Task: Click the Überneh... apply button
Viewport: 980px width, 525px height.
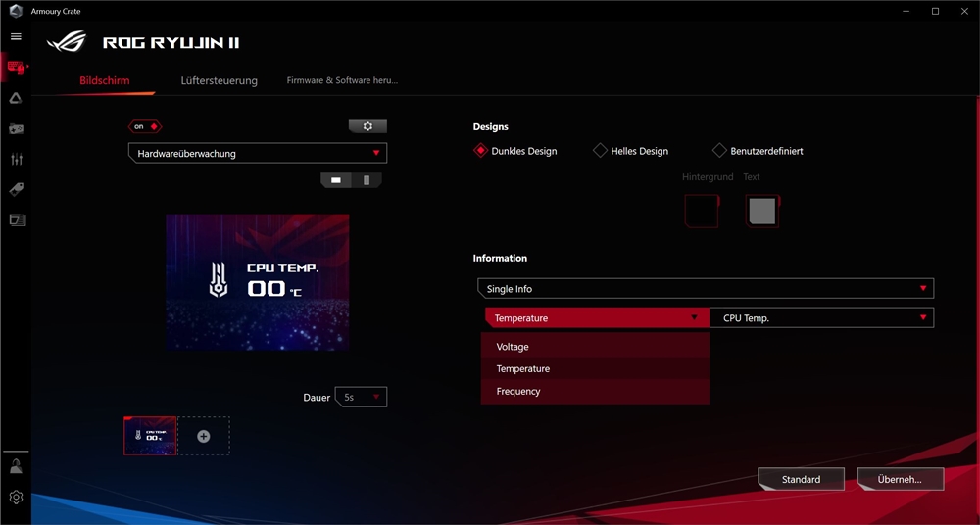Action: click(x=900, y=479)
